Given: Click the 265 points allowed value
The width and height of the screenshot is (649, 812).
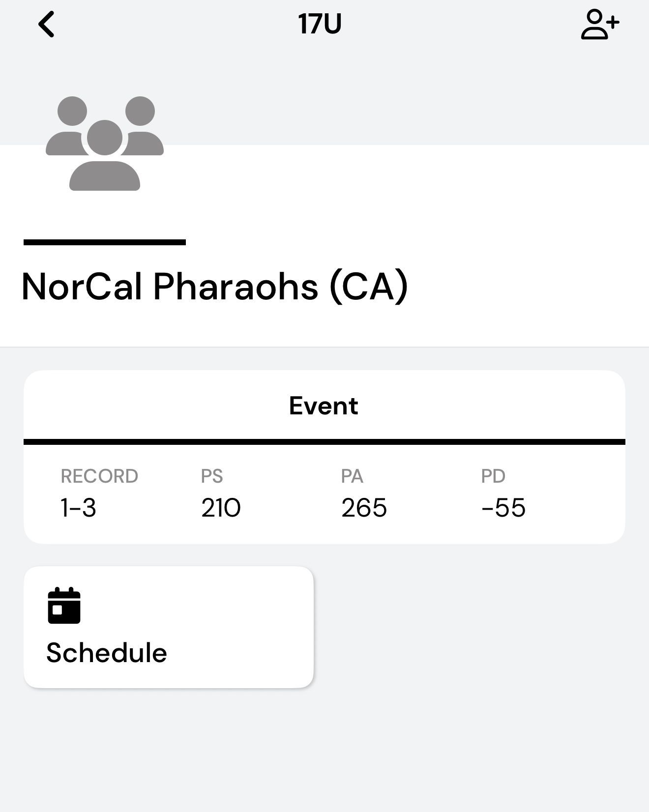Looking at the screenshot, I should click(364, 508).
